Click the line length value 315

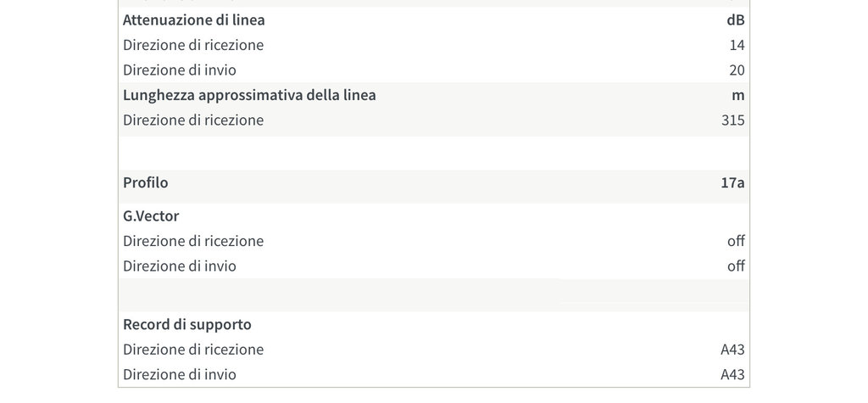(732, 120)
